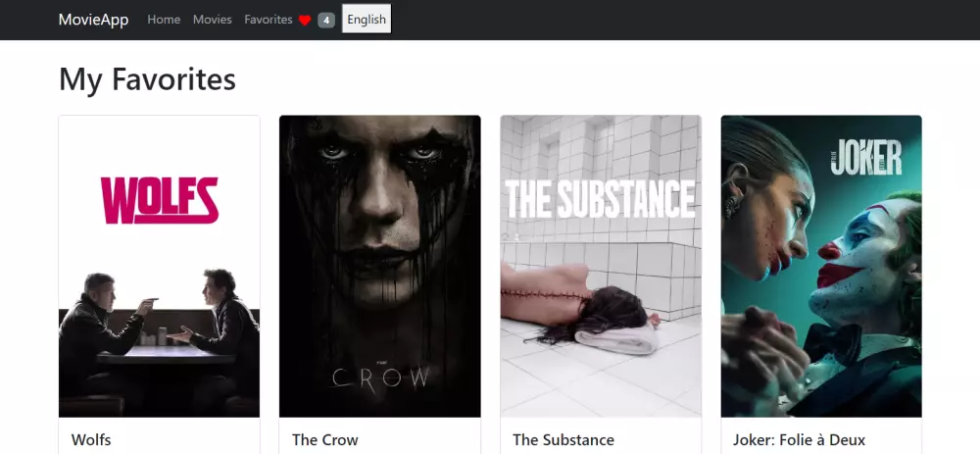Go to the Home page
This screenshot has width=980, height=454.
pyautogui.click(x=164, y=20)
